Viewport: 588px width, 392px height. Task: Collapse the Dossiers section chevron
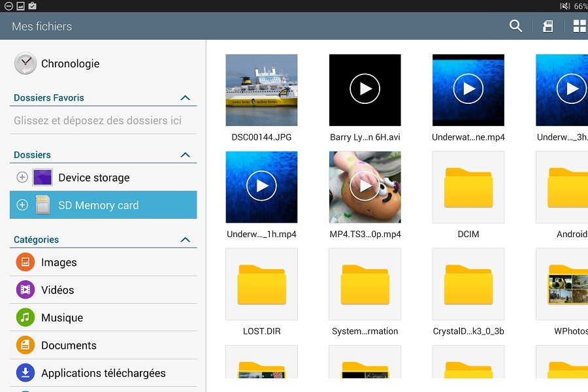186,155
